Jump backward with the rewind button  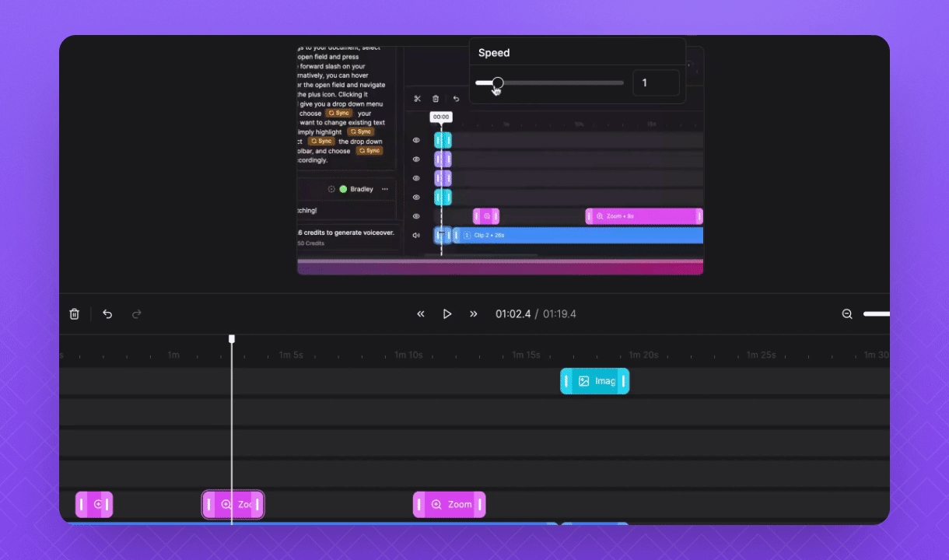(x=421, y=314)
